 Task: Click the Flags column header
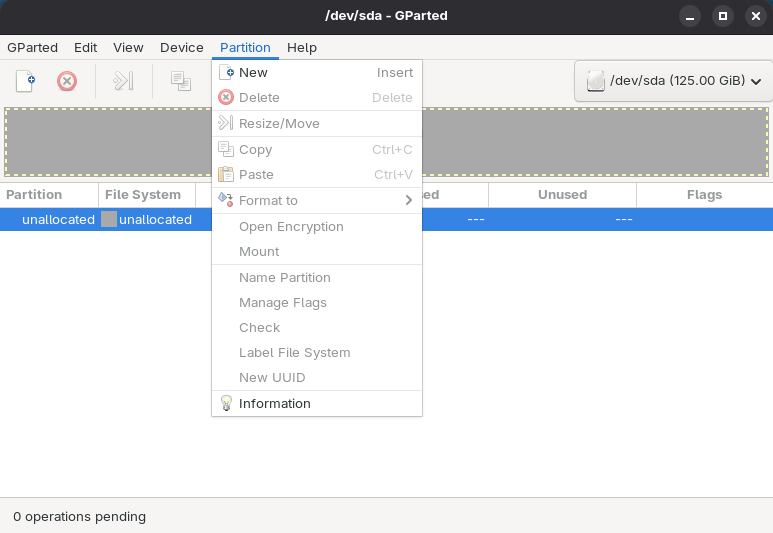[x=704, y=195]
